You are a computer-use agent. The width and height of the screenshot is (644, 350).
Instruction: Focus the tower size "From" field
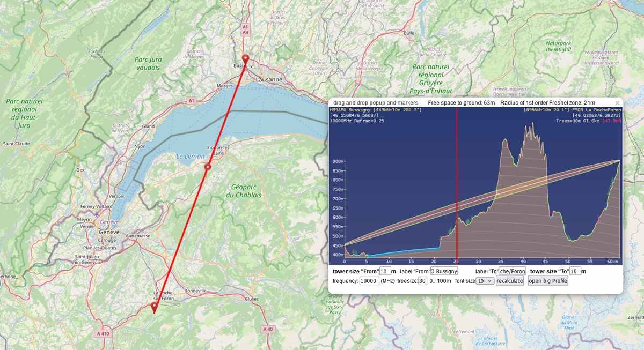click(x=385, y=271)
